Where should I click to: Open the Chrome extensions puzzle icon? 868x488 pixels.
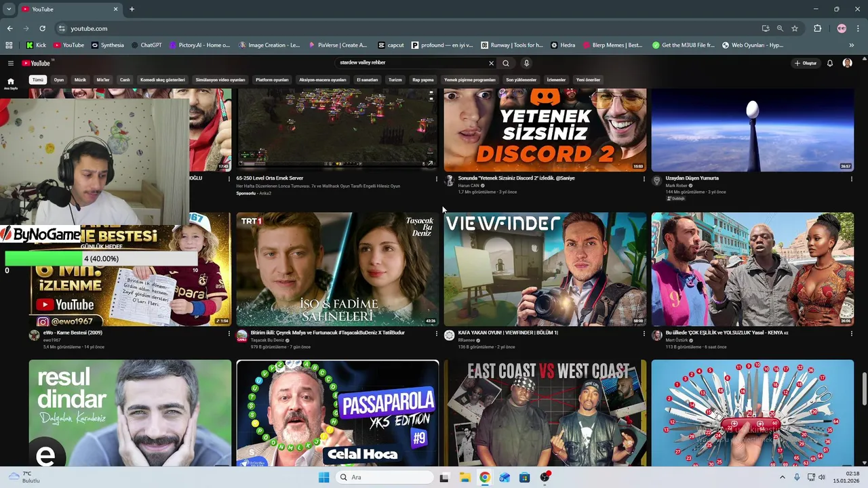pyautogui.click(x=817, y=28)
